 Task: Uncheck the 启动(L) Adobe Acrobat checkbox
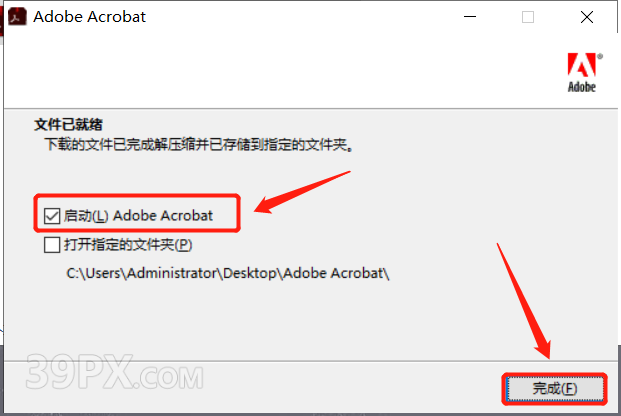pos(52,216)
